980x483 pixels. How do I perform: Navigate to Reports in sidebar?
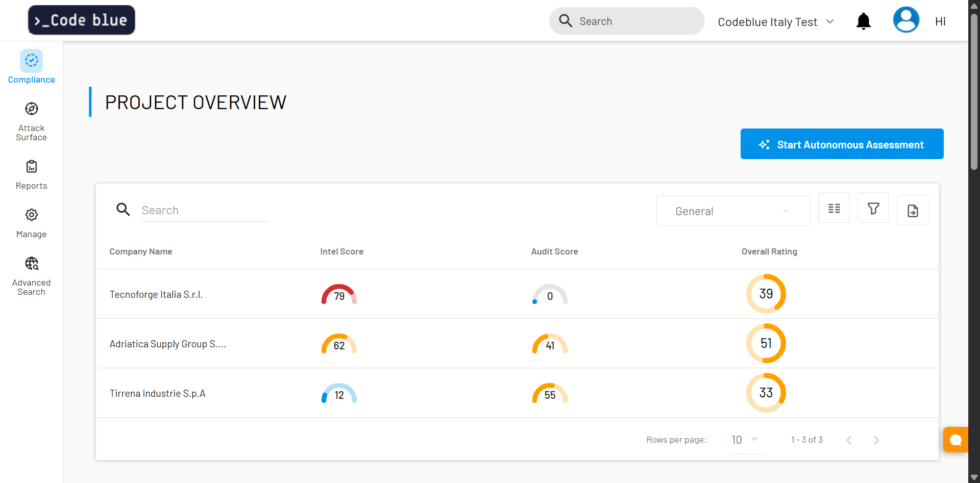click(31, 174)
